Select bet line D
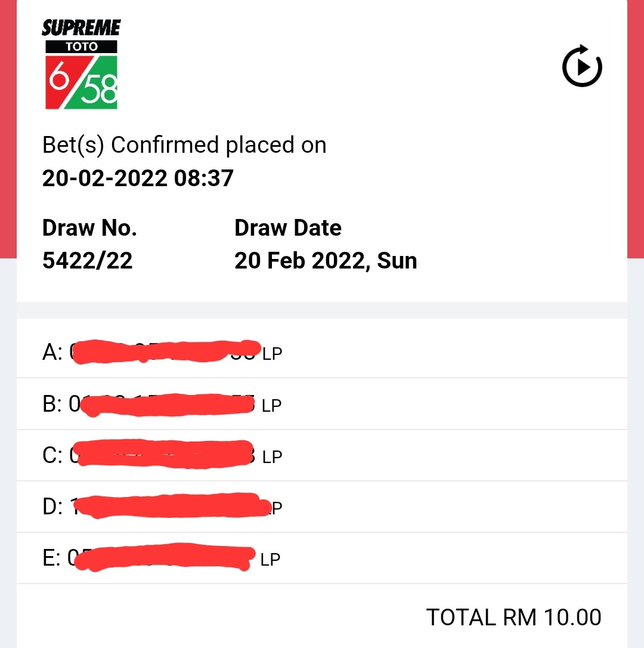This screenshot has height=648, width=644. click(322, 507)
